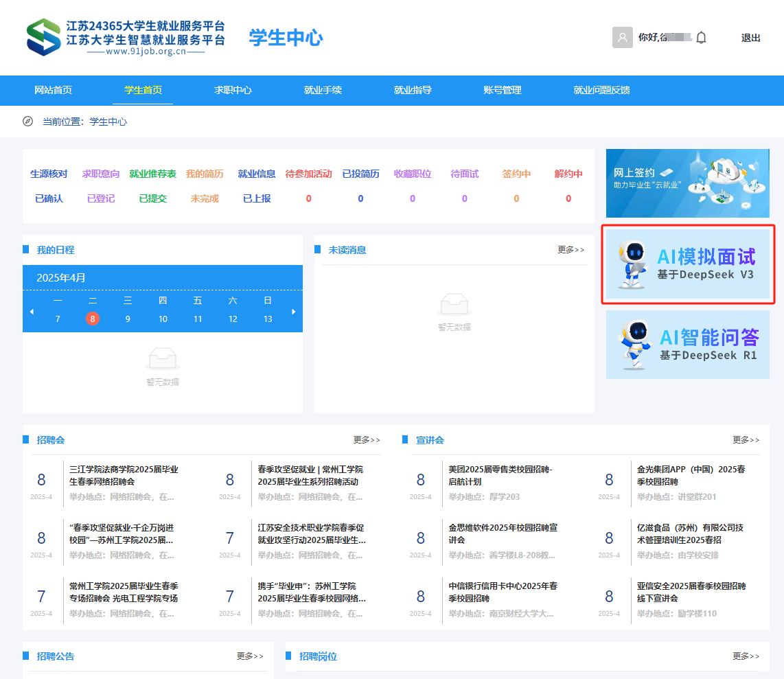This screenshot has height=679, width=784.
Task: Open 我的简历 status link
Action: pos(205,174)
